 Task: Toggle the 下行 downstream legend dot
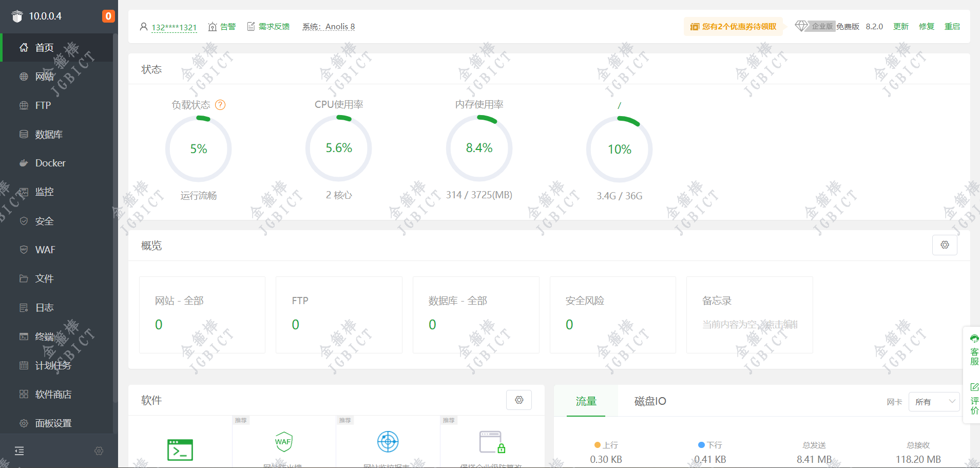tap(701, 445)
